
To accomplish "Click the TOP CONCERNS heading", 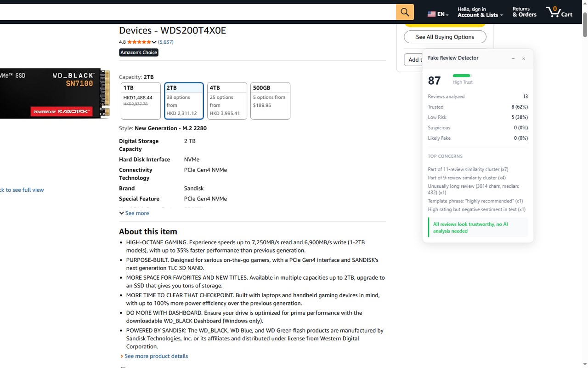I will (x=445, y=156).
